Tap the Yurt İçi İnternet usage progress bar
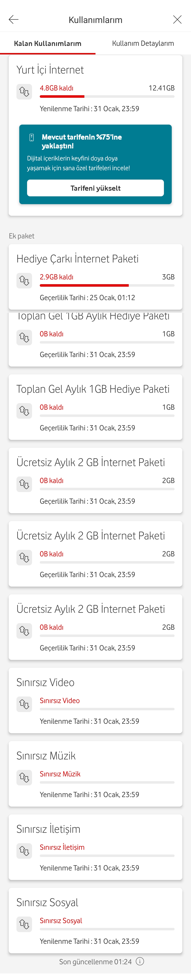The width and height of the screenshot is (191, 980). 107,97
